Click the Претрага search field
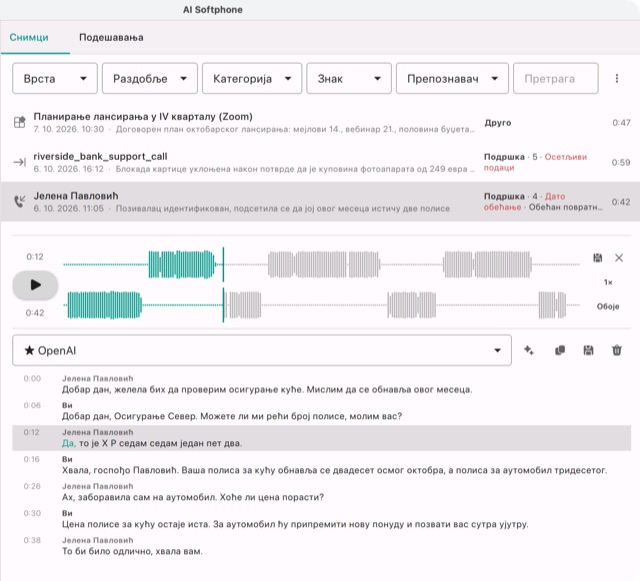Image resolution: width=640 pixels, height=581 pixels. [x=556, y=78]
